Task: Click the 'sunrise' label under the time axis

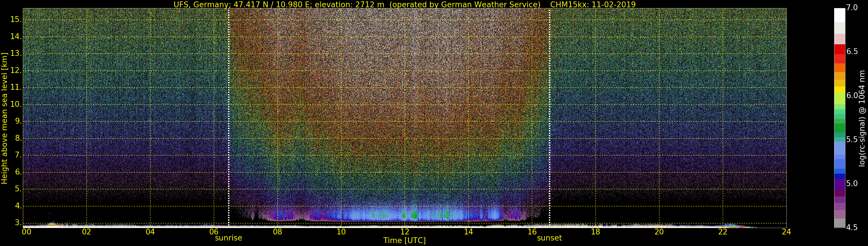Action: (x=229, y=238)
